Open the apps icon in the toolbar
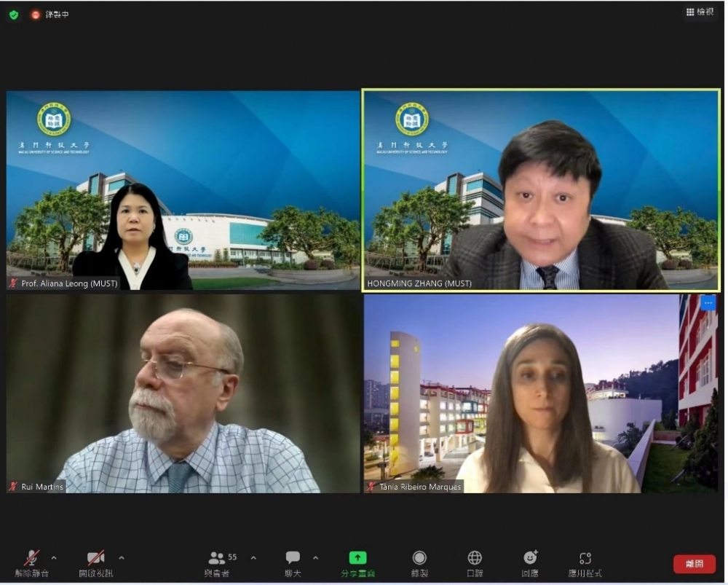The width and height of the screenshot is (728, 585). coord(585,563)
